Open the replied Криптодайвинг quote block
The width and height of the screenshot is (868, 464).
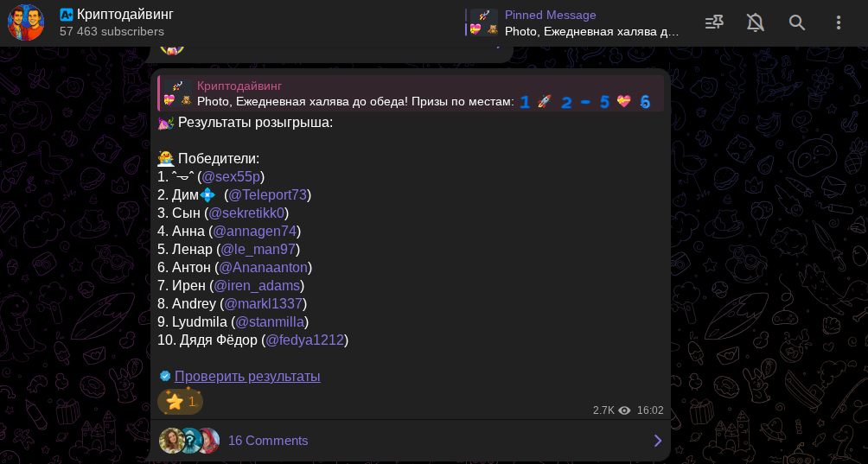pyautogui.click(x=411, y=93)
